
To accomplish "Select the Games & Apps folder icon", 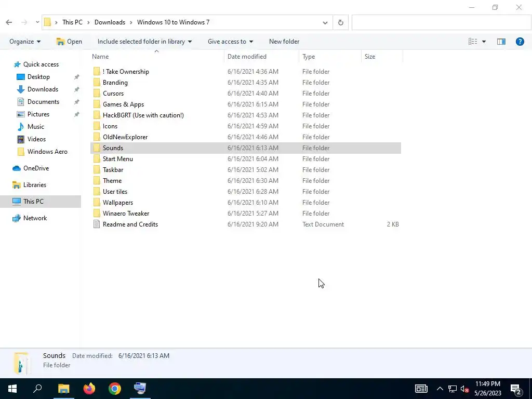I will point(97,104).
